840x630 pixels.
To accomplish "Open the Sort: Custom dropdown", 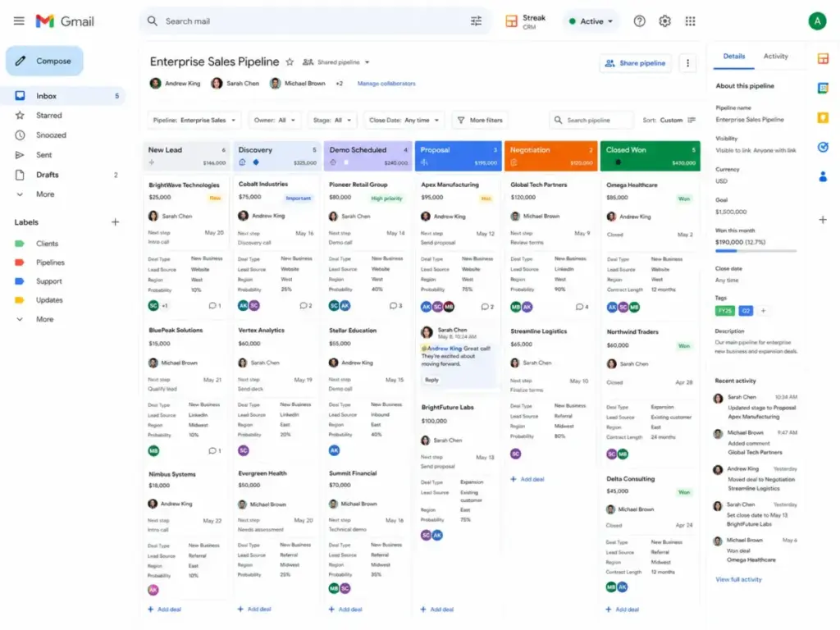I will [669, 120].
